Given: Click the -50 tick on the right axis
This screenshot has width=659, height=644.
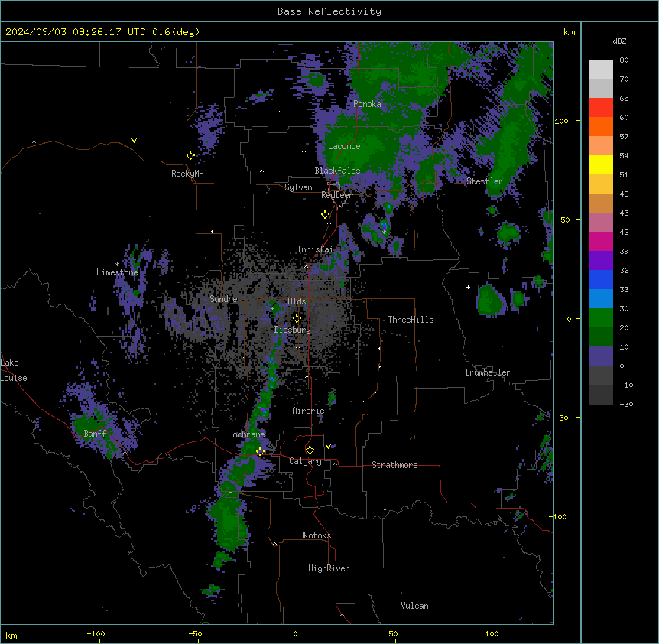Looking at the screenshot, I should (561, 418).
